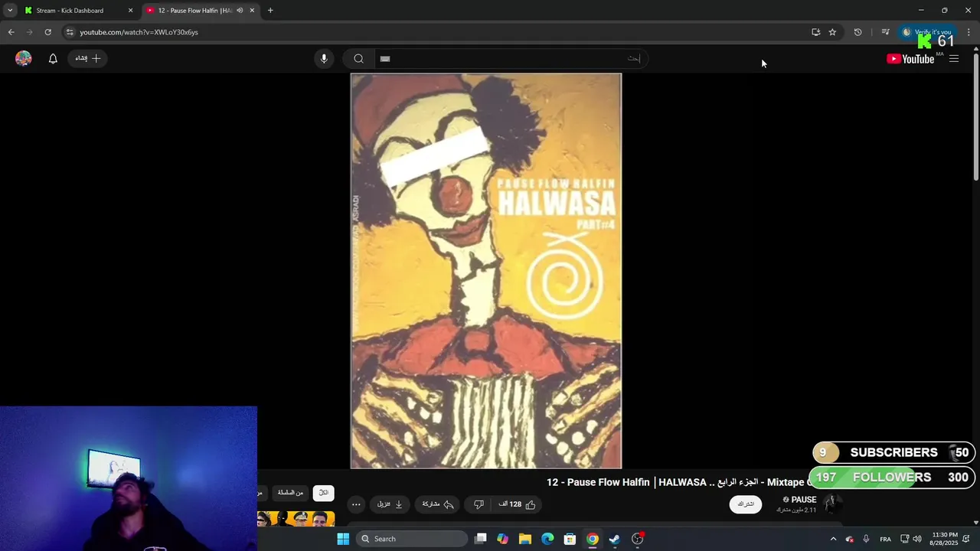Image resolution: width=980 pixels, height=551 pixels.
Task: Open the YouTube hamburger guide menu
Action: tap(954, 58)
